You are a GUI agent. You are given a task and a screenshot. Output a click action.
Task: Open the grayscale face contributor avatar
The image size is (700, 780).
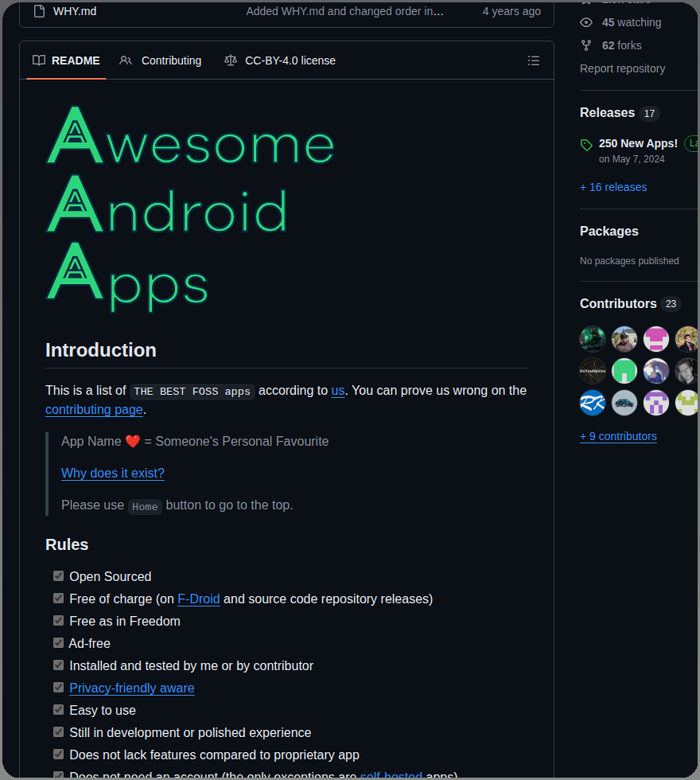click(686, 371)
